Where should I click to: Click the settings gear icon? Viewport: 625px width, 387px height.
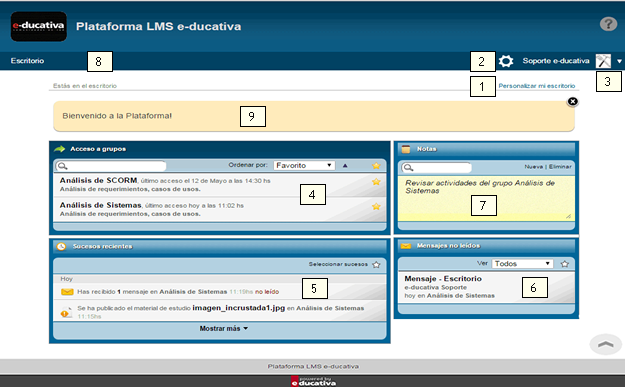506,61
